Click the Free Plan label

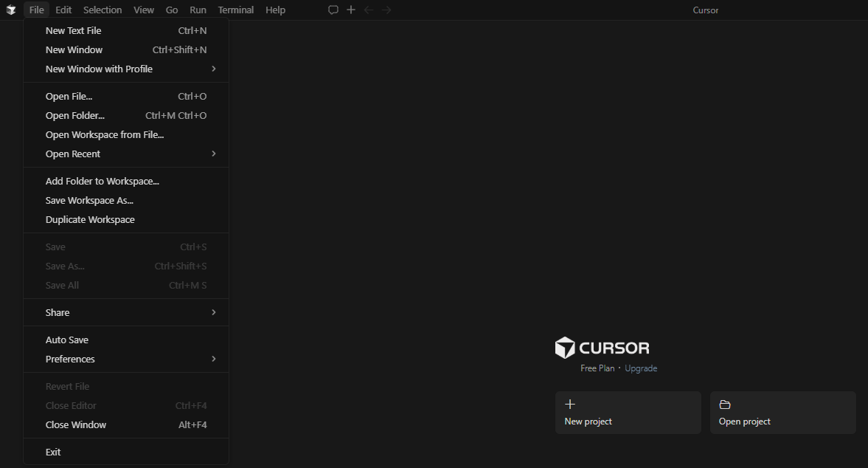pyautogui.click(x=597, y=368)
